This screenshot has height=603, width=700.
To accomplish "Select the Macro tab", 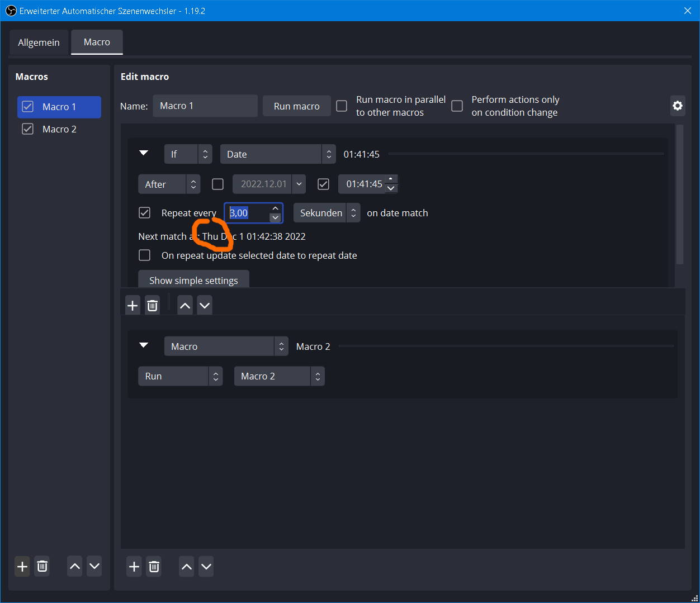I will pyautogui.click(x=96, y=42).
